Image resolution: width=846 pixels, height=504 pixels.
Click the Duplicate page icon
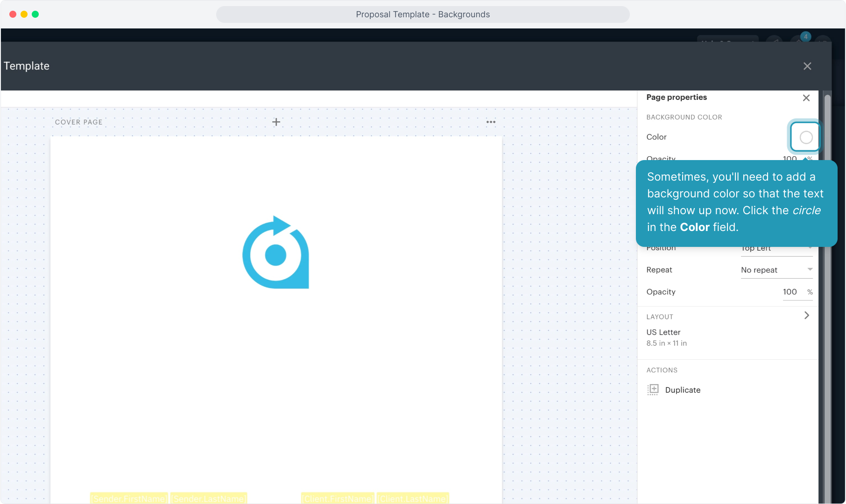tap(653, 390)
